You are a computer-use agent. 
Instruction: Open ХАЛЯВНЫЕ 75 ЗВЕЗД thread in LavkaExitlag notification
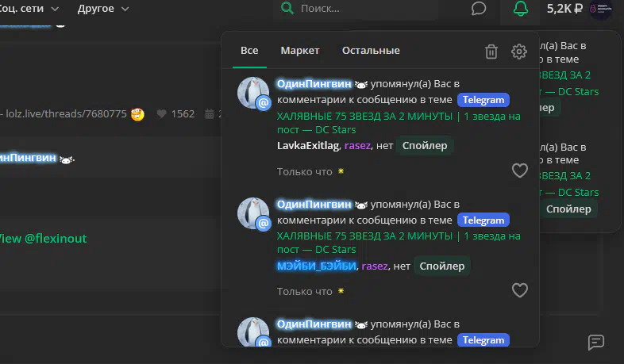399,123
